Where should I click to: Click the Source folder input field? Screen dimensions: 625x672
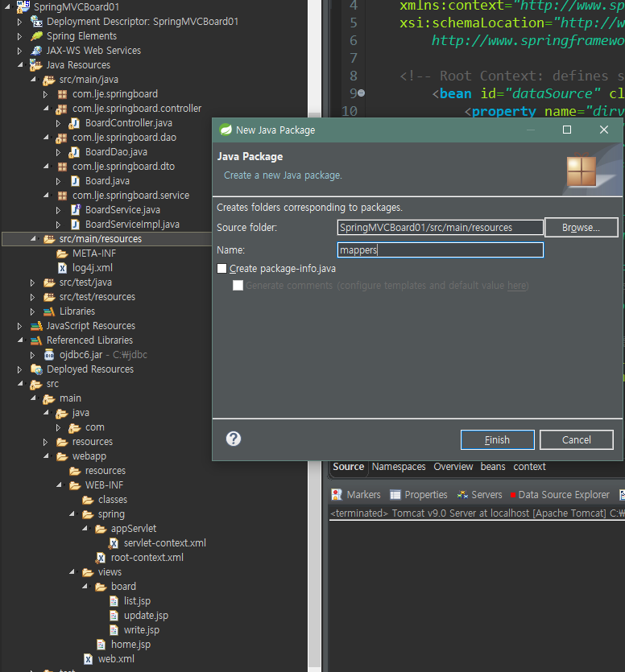[440, 228]
